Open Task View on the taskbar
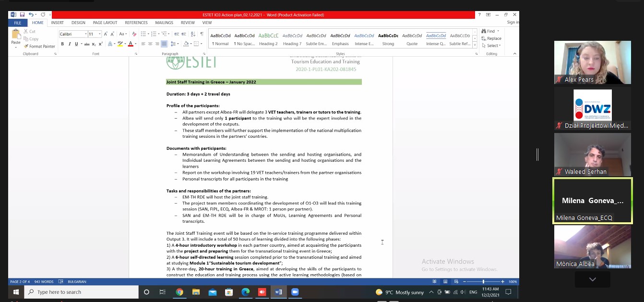 [163, 292]
